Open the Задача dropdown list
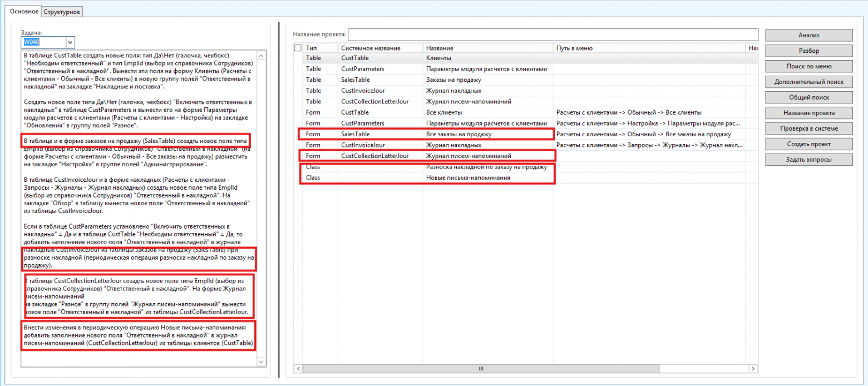This screenshot has height=386, width=868. (x=70, y=42)
